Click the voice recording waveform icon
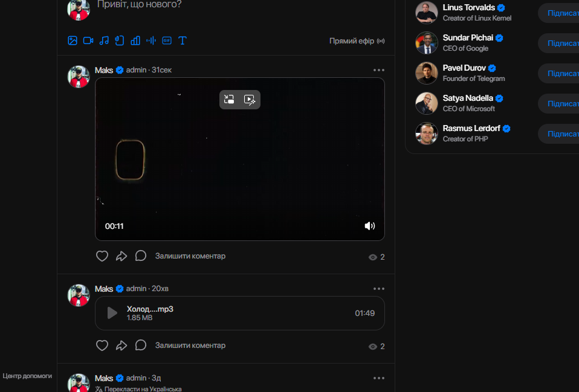The width and height of the screenshot is (579, 392). [x=151, y=40]
